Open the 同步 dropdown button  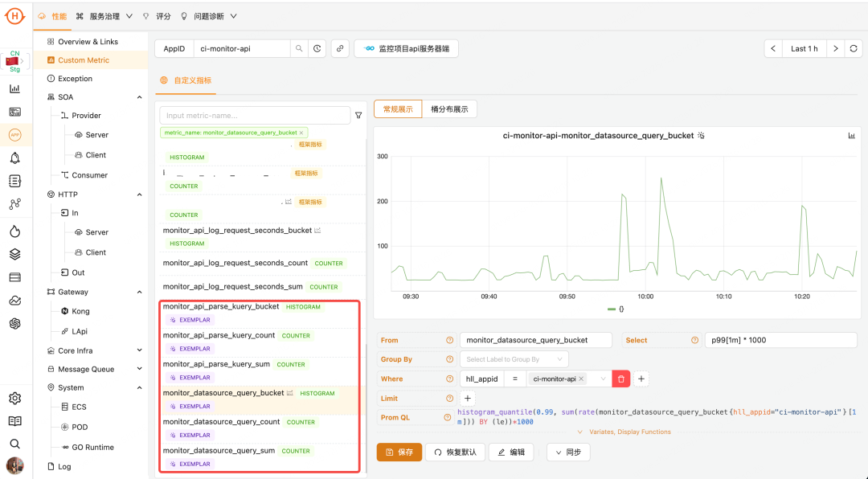(568, 452)
